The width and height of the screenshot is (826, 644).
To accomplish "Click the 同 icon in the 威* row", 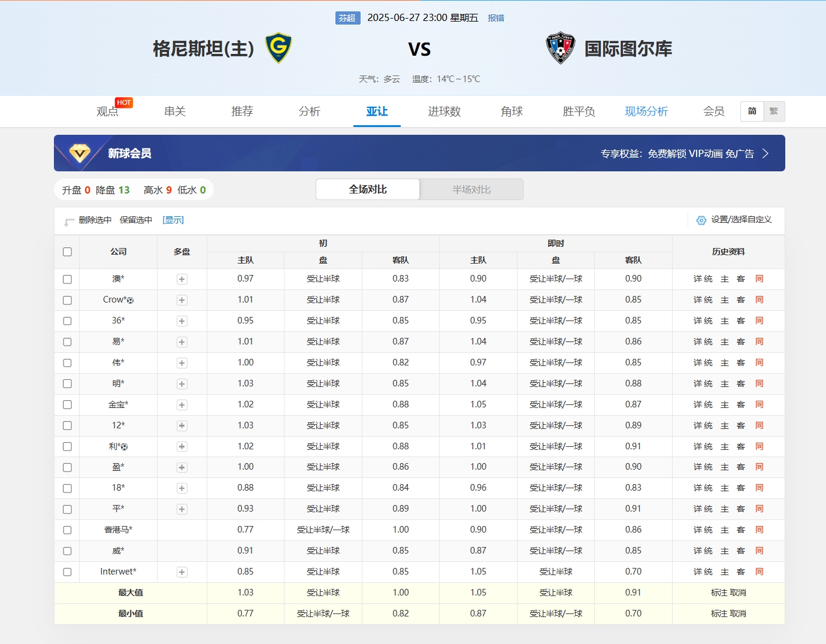I will 760,551.
